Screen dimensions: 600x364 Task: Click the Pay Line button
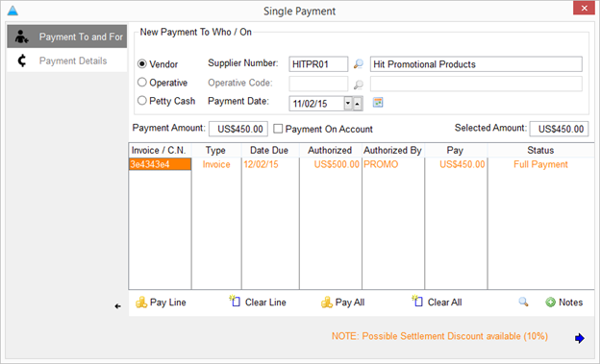(x=161, y=303)
